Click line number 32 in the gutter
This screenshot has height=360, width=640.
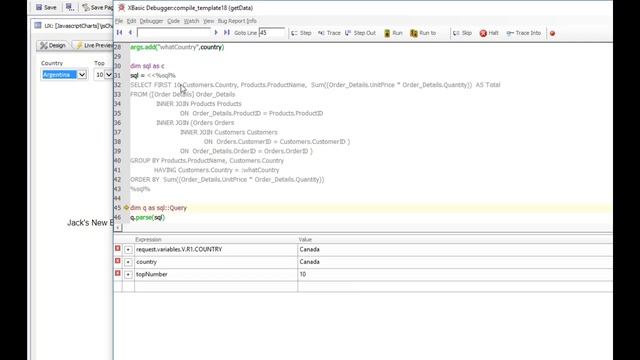point(118,85)
